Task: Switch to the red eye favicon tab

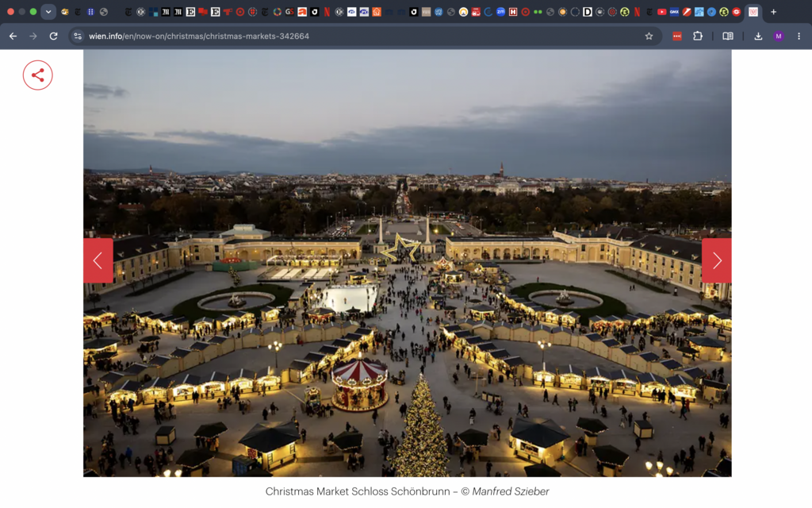Action: pyautogui.click(x=737, y=11)
